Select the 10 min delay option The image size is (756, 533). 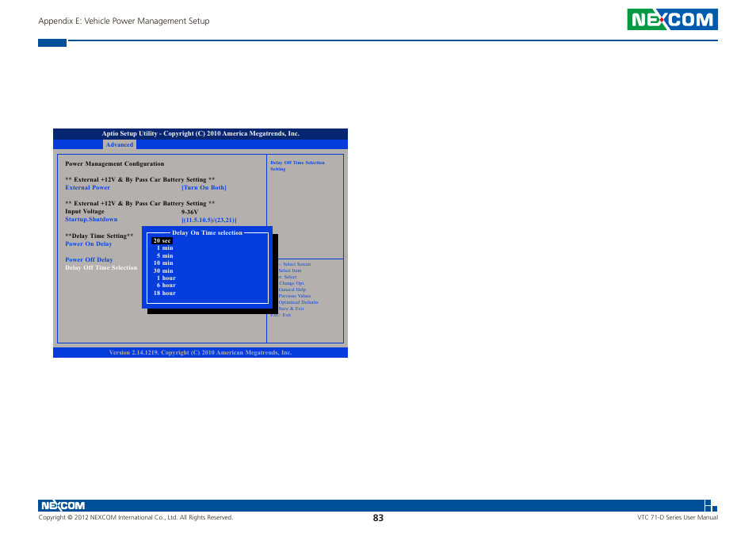click(x=163, y=263)
